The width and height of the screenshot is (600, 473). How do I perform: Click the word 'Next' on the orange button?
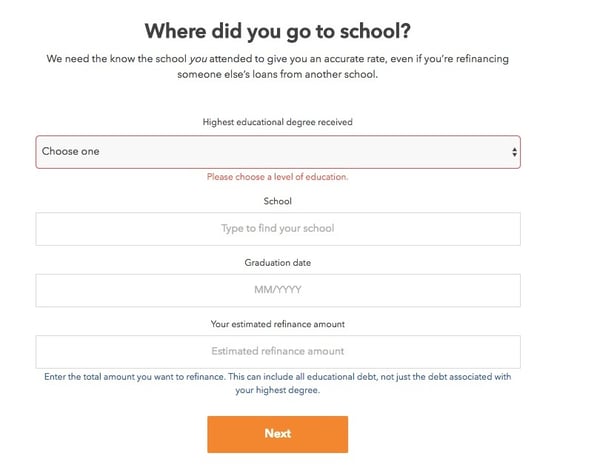point(278,434)
